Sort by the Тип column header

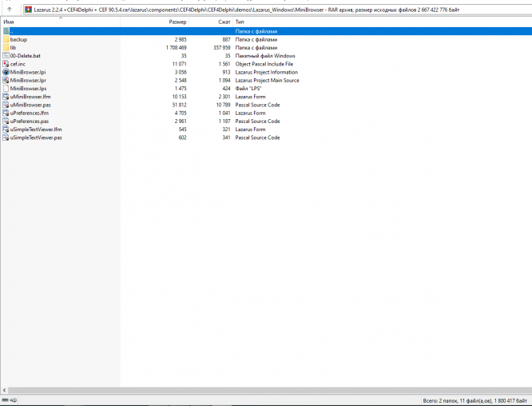pyautogui.click(x=383, y=22)
